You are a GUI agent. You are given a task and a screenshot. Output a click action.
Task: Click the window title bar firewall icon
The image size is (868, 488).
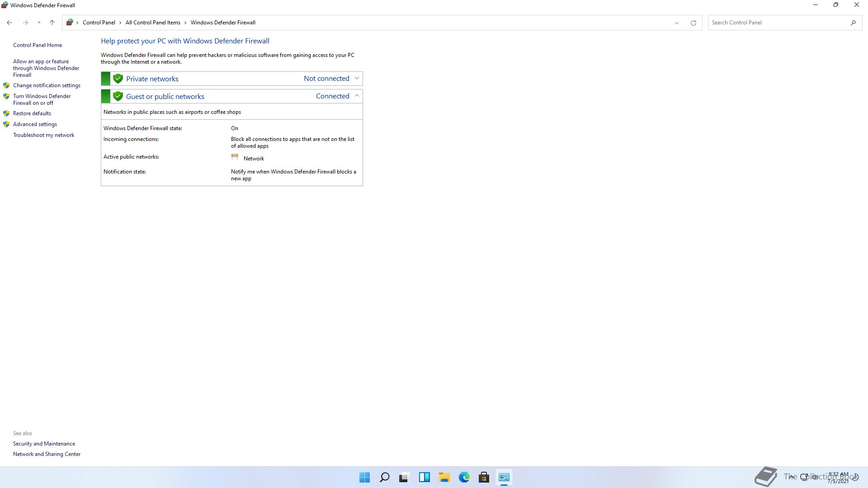5,5
